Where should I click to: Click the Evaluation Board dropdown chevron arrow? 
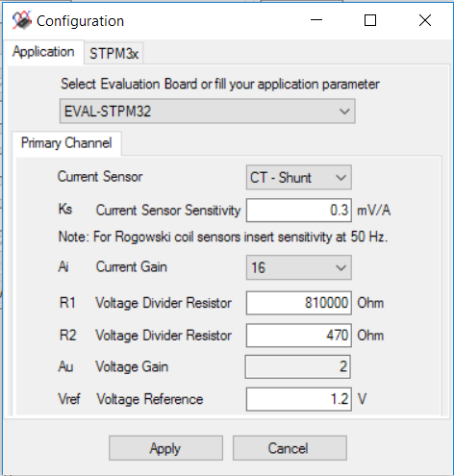pyautogui.click(x=344, y=112)
